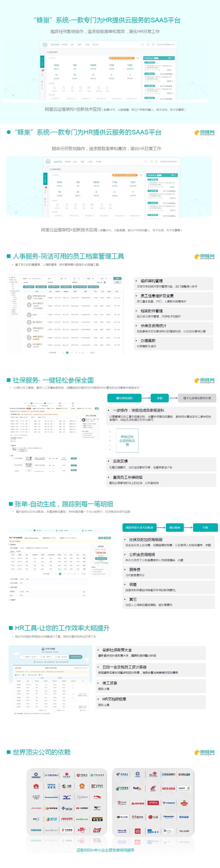Select the 组织架构管理 feature card

coord(173,283)
